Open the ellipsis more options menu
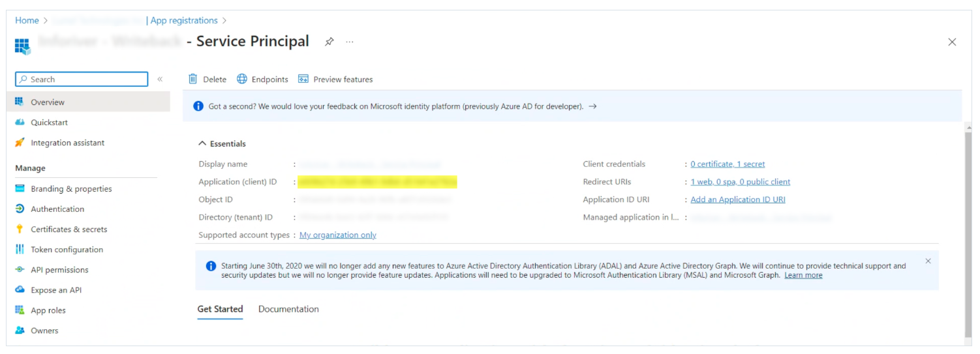 click(x=350, y=42)
